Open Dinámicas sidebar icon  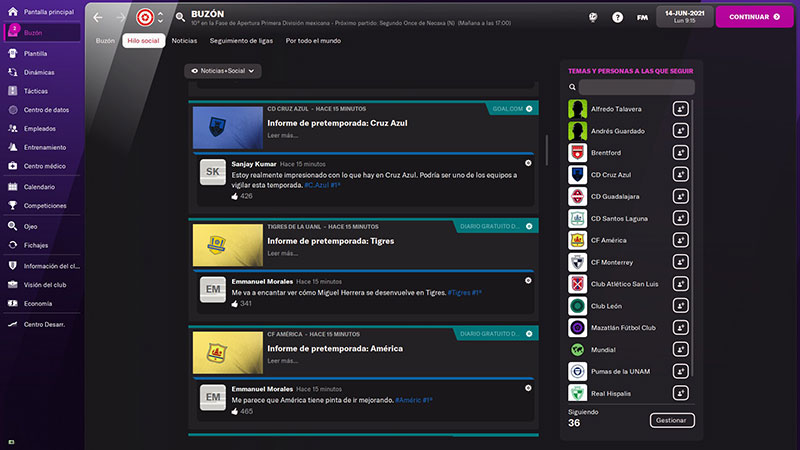13,72
